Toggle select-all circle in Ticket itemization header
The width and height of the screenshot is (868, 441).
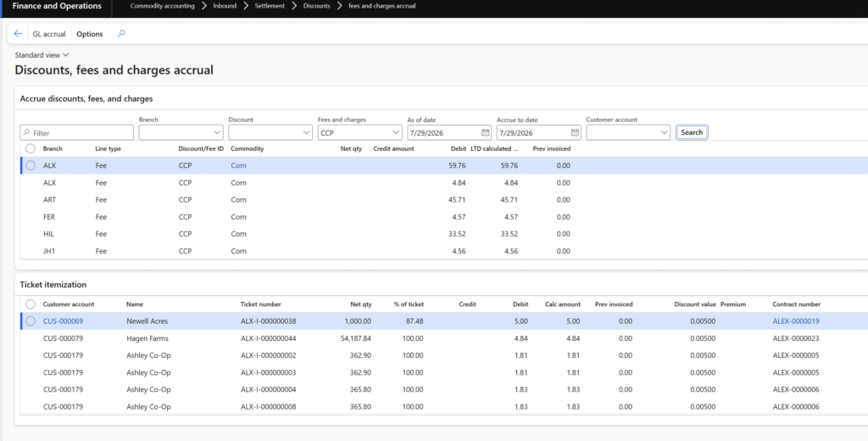pos(31,304)
